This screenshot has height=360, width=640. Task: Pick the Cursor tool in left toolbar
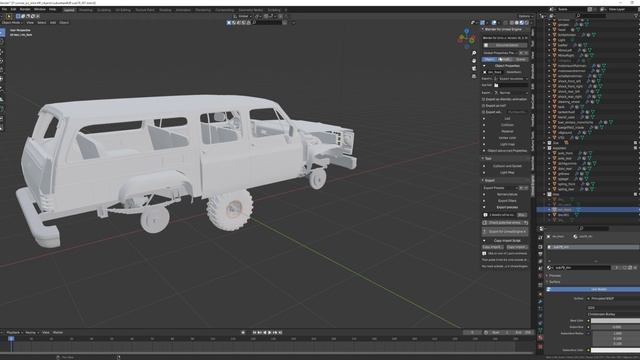(2, 41)
